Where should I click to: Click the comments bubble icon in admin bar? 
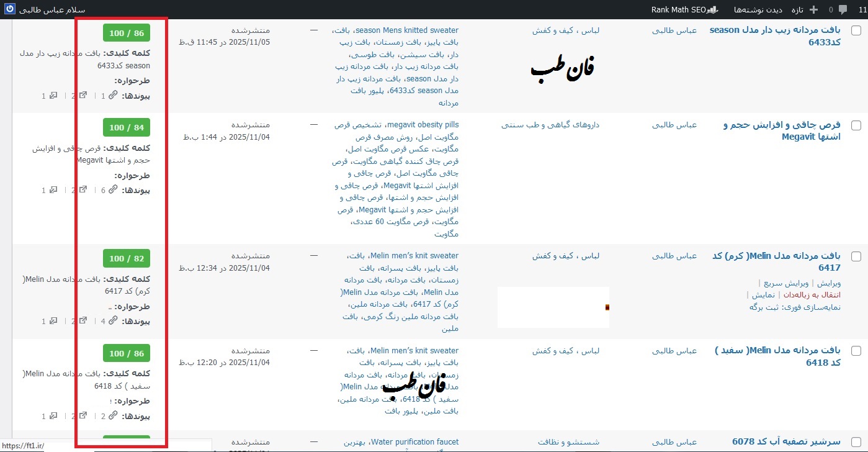tap(843, 9)
